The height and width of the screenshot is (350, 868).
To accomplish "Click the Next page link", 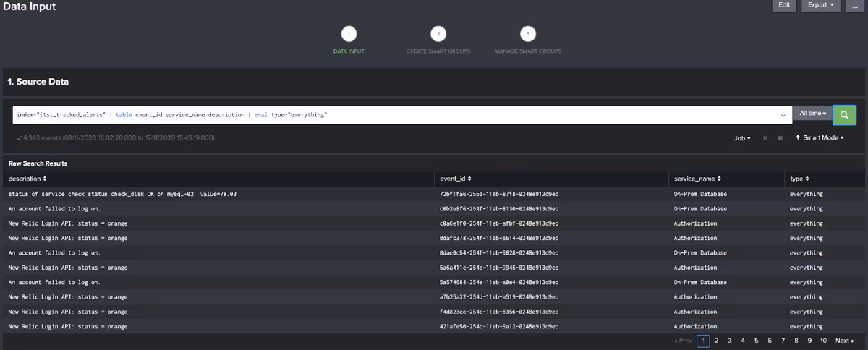I will click(x=844, y=341).
